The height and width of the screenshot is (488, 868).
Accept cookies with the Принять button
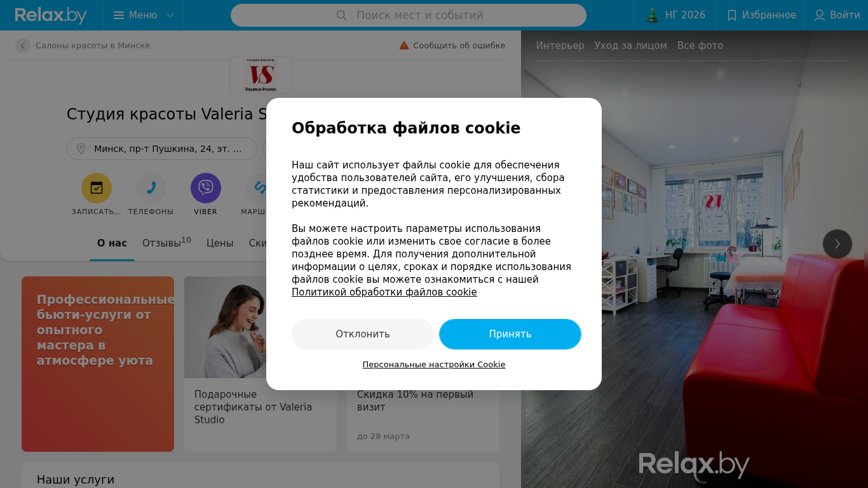(x=510, y=334)
